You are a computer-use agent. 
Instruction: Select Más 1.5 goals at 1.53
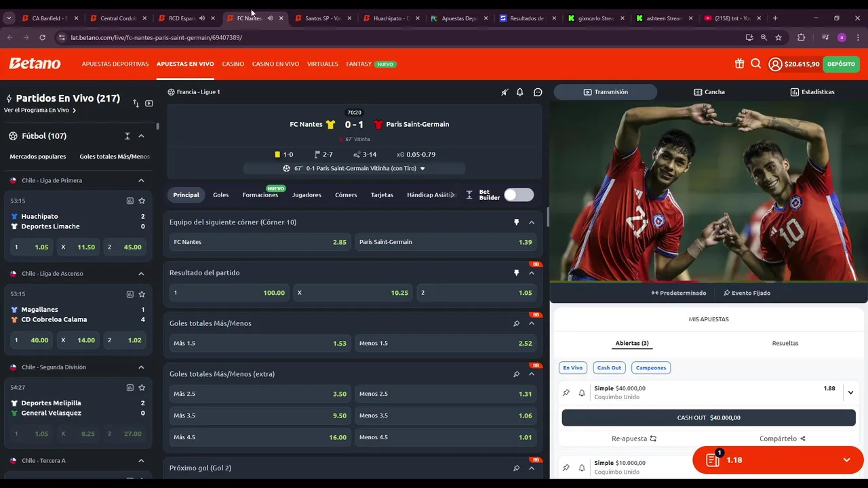pyautogui.click(x=260, y=344)
